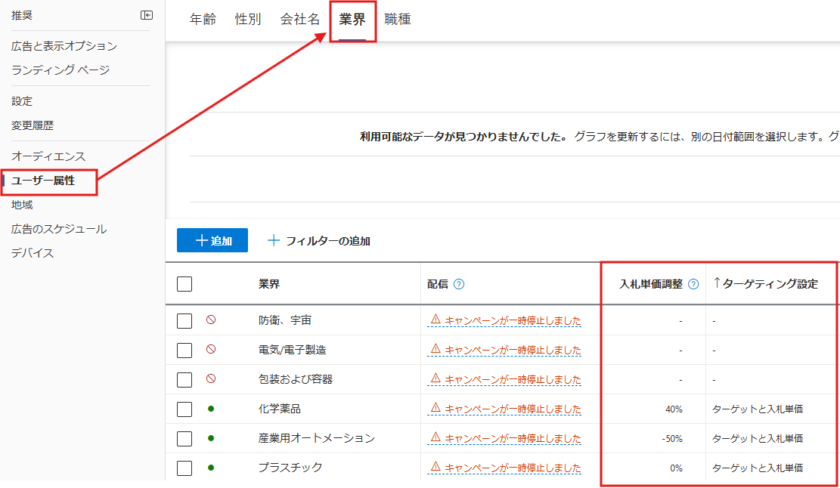Screen dimensions: 840x488
Task: Open the 職種 tab
Action: coord(397,19)
